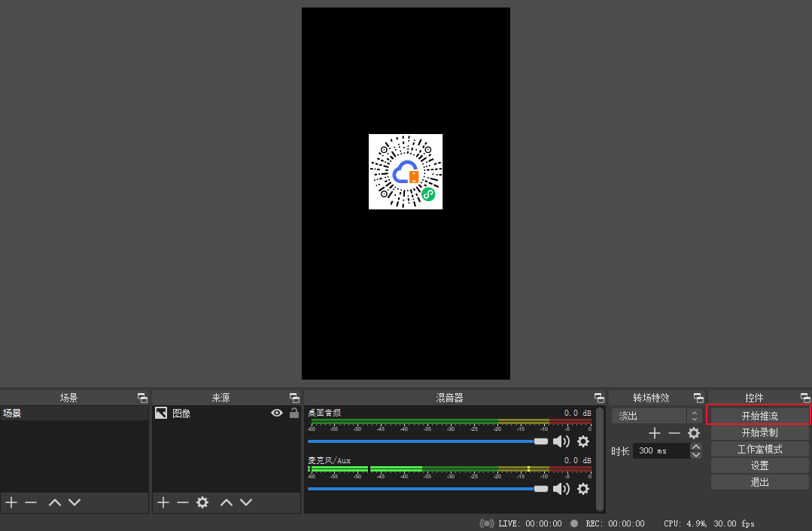Viewport: 812px width, 531px height.
Task: Mute the desktop audio speaker
Action: (x=561, y=441)
